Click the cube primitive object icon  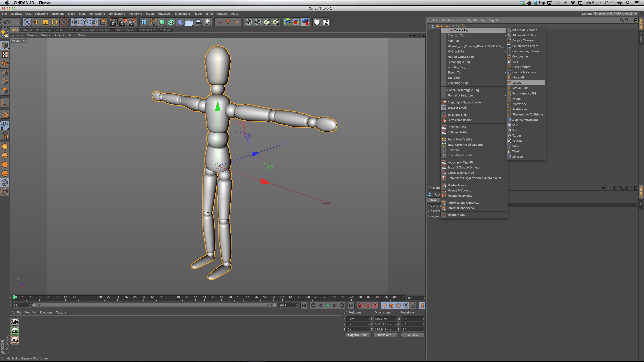coord(144,22)
